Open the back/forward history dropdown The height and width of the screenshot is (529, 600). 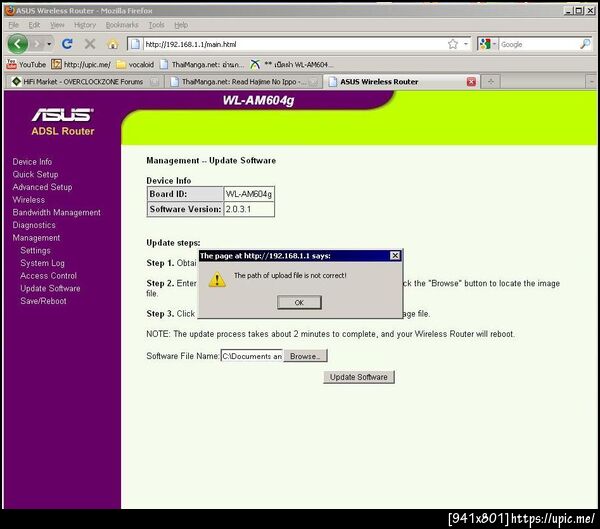point(49,44)
